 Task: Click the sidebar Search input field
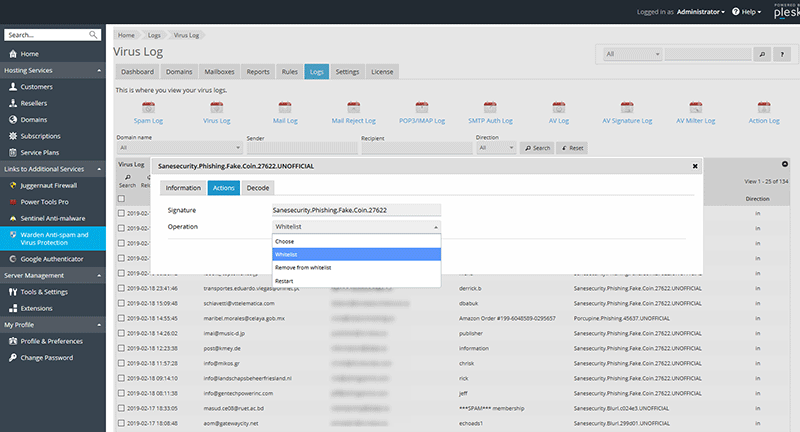[46, 33]
